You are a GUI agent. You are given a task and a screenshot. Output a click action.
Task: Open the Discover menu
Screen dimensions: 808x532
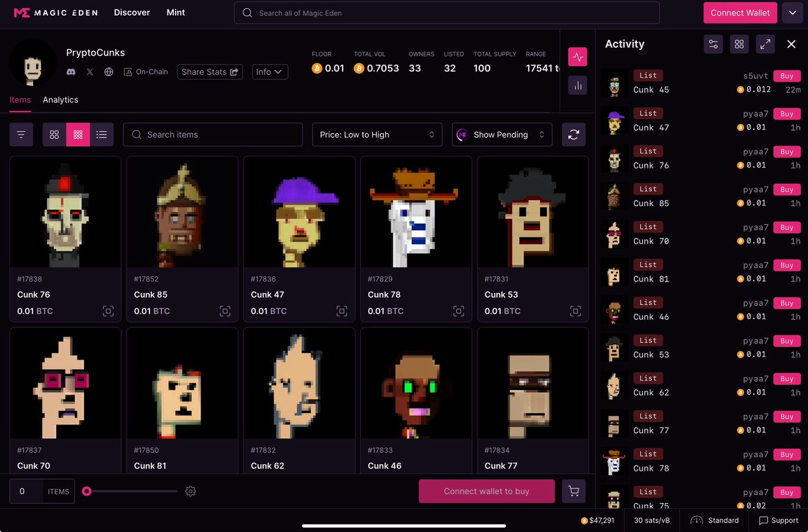[132, 12]
